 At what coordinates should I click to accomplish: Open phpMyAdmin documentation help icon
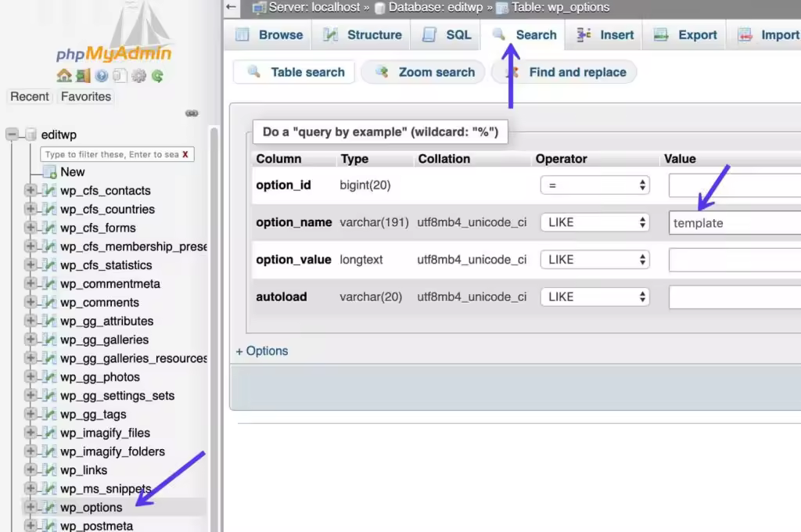coord(102,76)
